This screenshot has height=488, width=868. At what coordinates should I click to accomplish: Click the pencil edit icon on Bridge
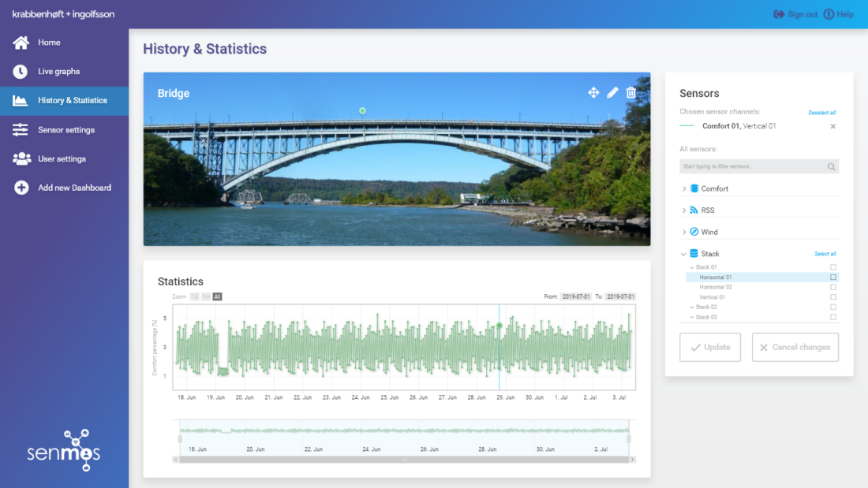(612, 93)
